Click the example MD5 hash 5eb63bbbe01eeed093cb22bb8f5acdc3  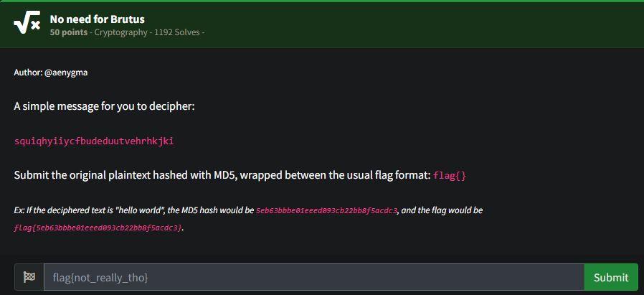click(x=326, y=211)
